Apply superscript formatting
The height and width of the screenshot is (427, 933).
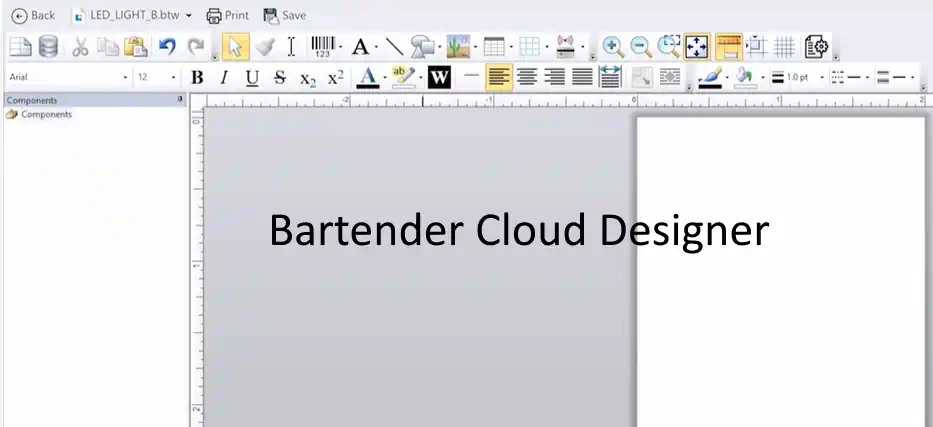click(x=336, y=78)
